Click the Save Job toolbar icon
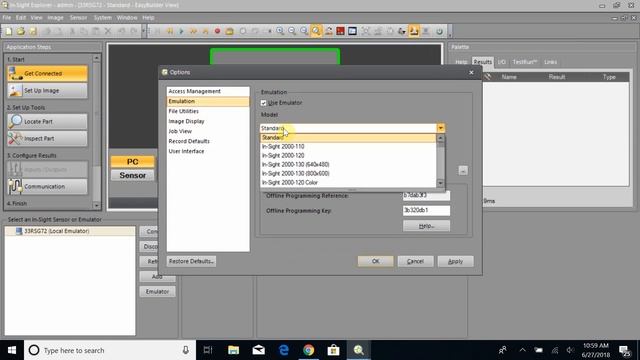 coord(32,31)
